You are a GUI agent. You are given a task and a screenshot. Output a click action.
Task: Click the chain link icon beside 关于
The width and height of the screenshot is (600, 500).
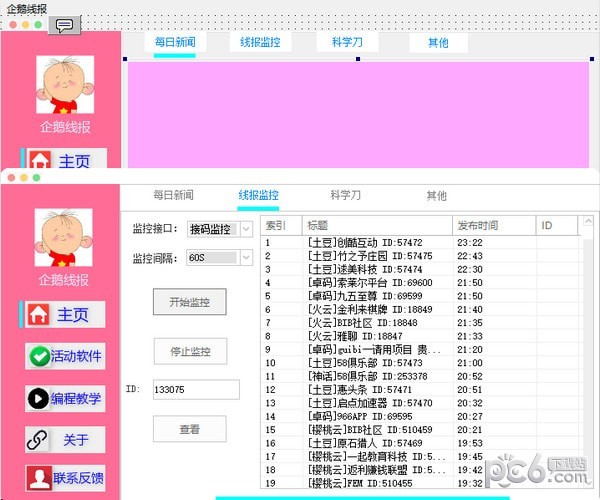click(x=37, y=440)
